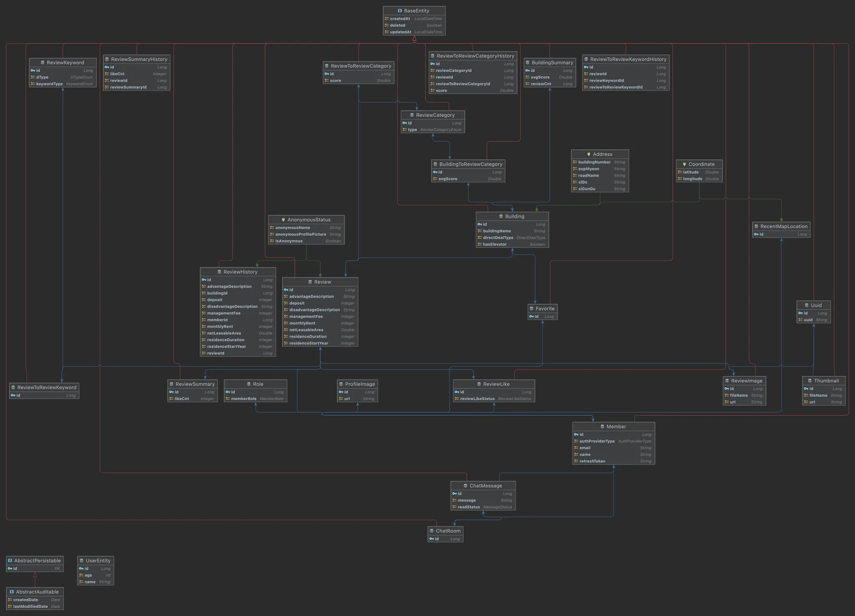Select the refreshToken field in Member
Screen dimensions: 855x616
592,461
